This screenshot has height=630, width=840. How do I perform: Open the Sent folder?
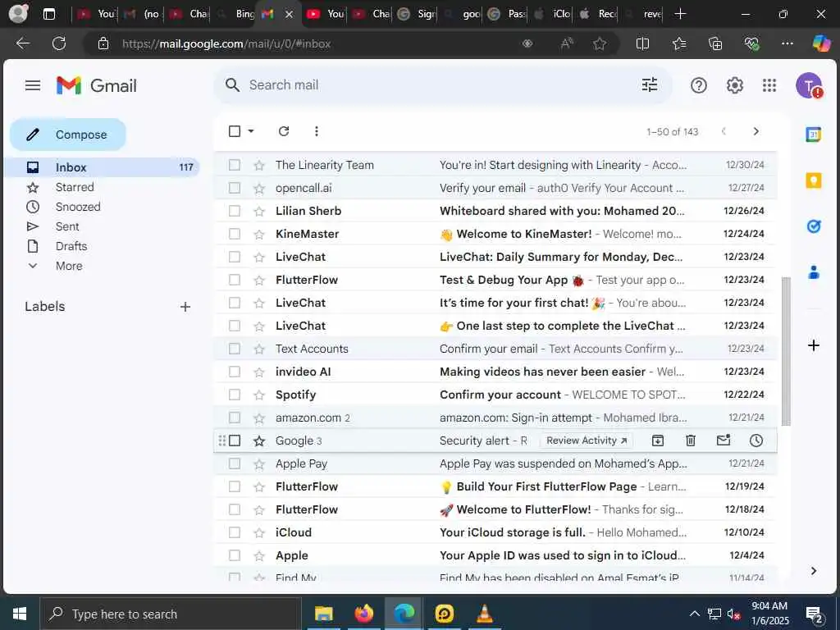click(67, 226)
